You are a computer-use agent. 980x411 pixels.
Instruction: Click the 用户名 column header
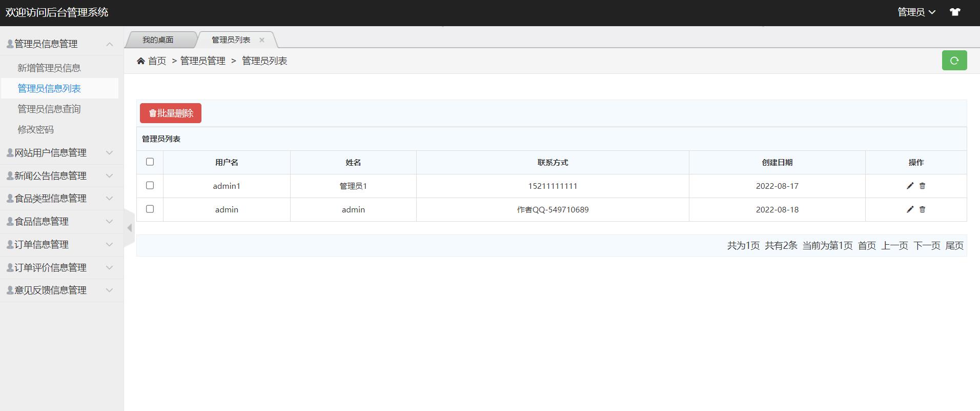coord(227,162)
